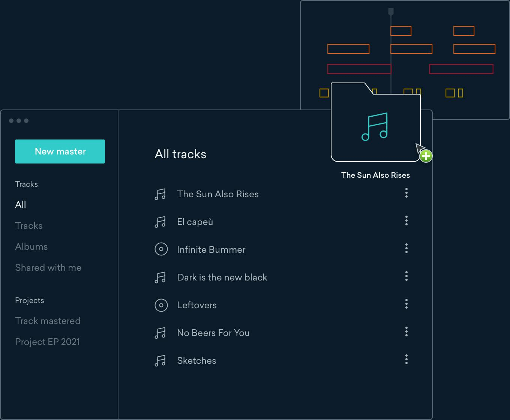
Task: Click the three window control dots
Action: 19,121
